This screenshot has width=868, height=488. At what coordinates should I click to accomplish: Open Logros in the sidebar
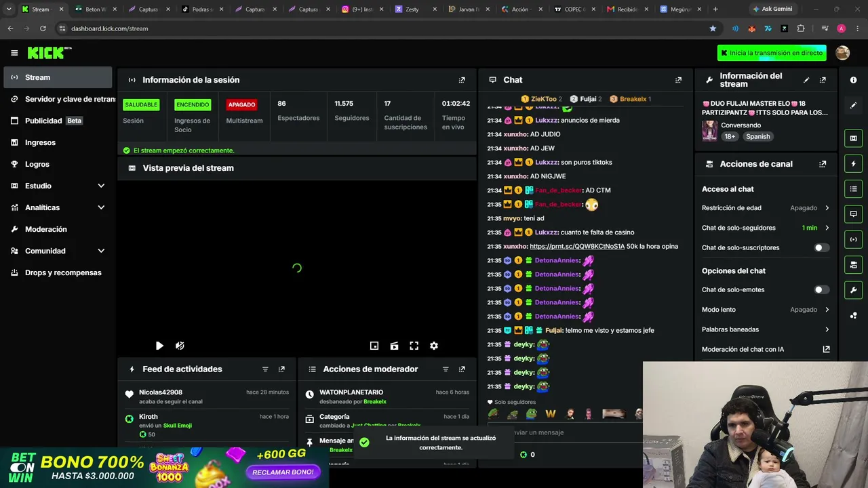58,164
